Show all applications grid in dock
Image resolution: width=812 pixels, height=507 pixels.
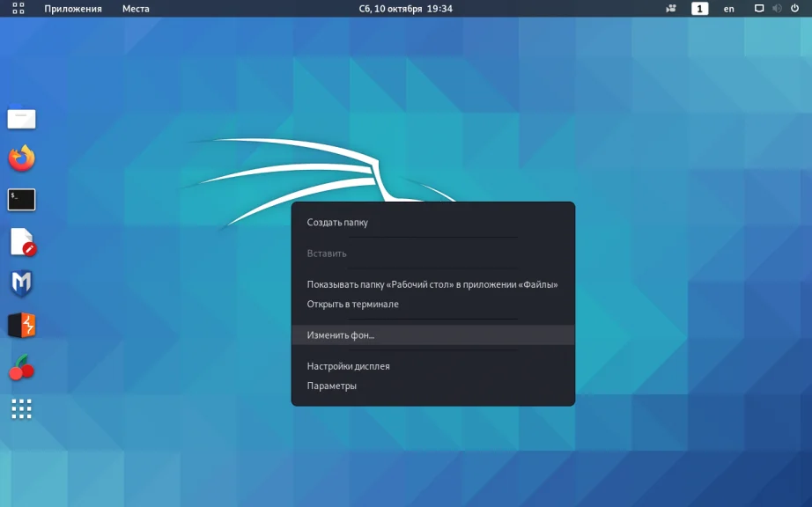click(21, 408)
